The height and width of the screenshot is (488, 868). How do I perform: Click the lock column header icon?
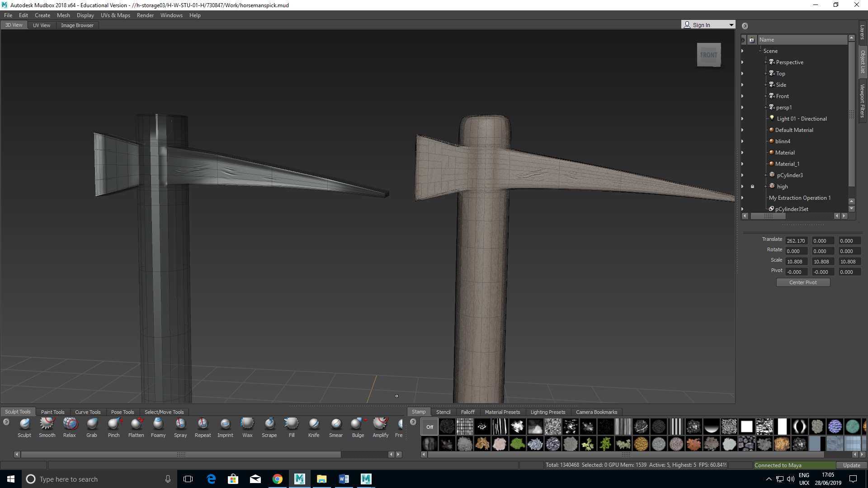[752, 40]
